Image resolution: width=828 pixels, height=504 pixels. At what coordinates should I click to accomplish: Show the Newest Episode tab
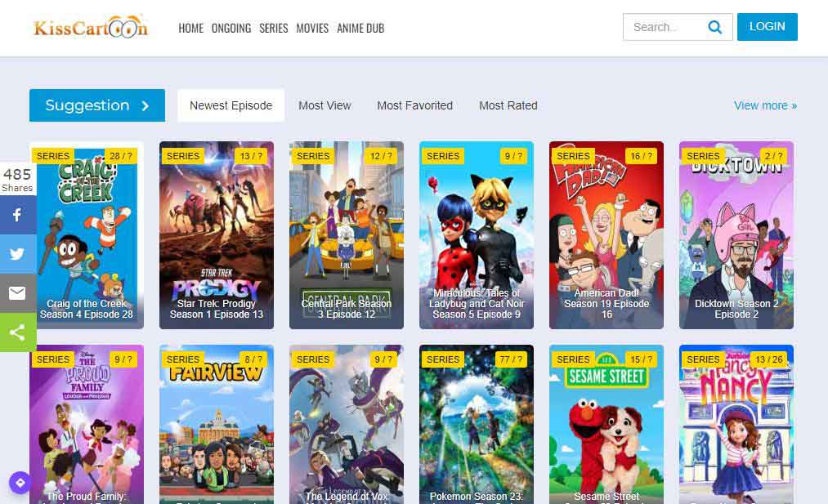[x=230, y=105]
